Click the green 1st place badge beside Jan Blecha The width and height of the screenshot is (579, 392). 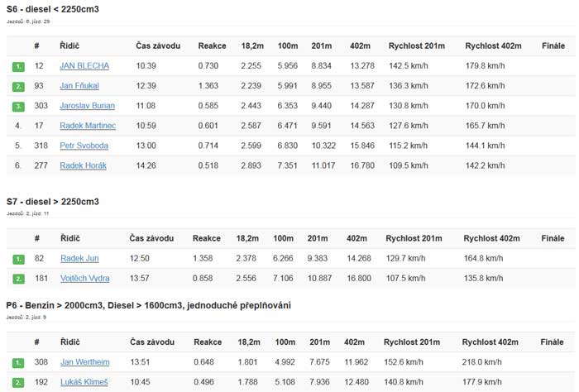click(18, 66)
